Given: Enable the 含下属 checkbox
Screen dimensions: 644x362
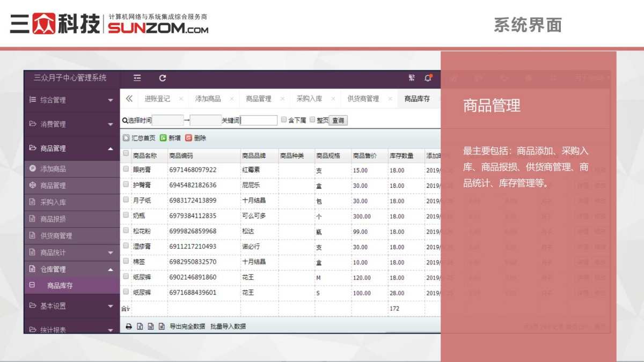Looking at the screenshot, I should click(x=283, y=120).
